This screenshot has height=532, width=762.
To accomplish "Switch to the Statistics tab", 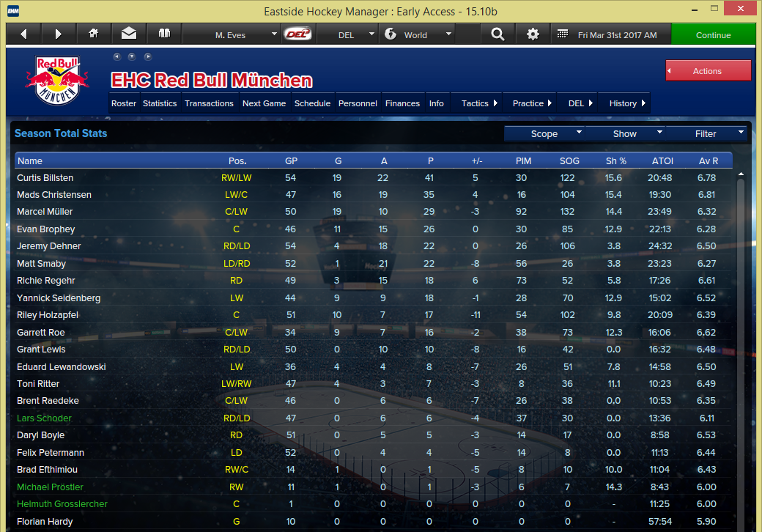I will tap(160, 103).
